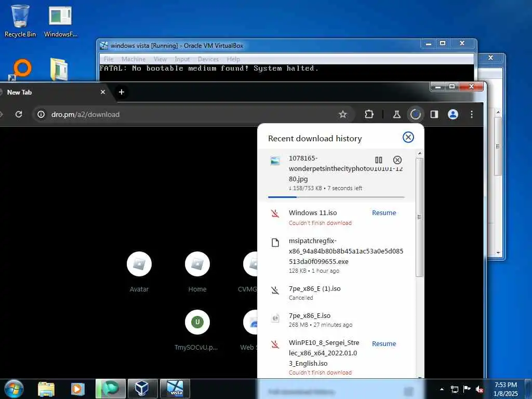This screenshot has width=532, height=399.
Task: View site information icon in address bar
Action: point(41,114)
